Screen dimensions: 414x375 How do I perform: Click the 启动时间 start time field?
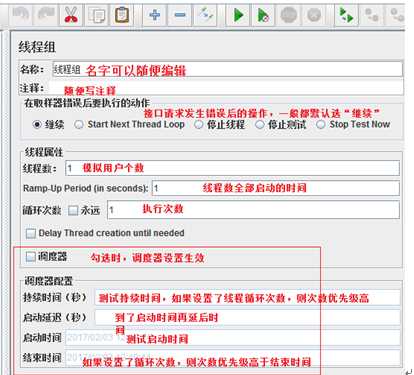pos(233,338)
